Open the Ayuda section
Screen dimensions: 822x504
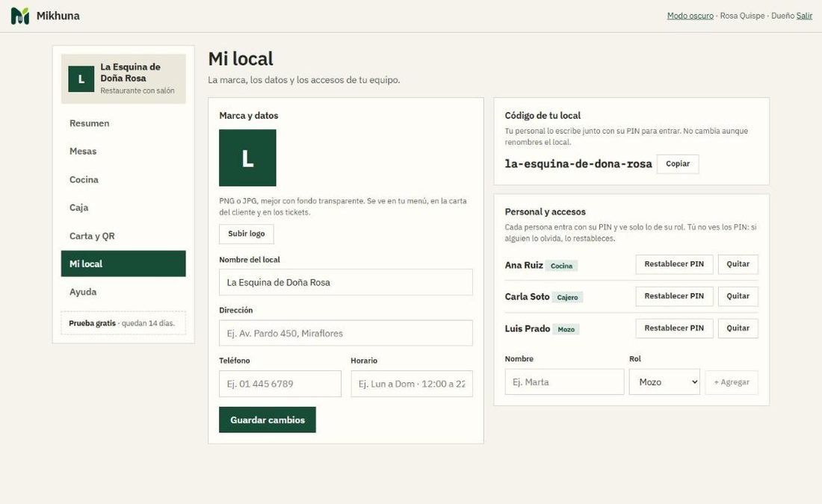coord(123,292)
